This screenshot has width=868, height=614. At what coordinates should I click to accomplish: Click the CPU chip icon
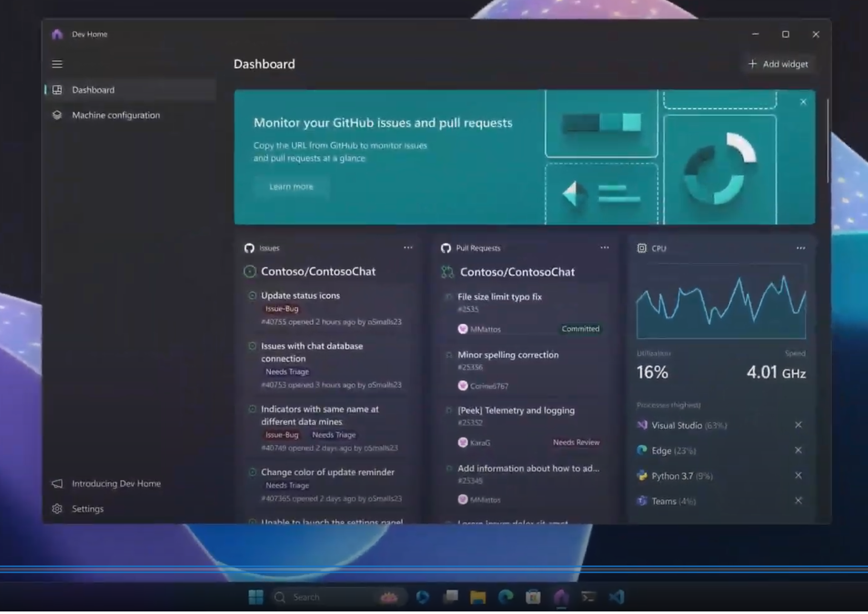click(x=642, y=248)
